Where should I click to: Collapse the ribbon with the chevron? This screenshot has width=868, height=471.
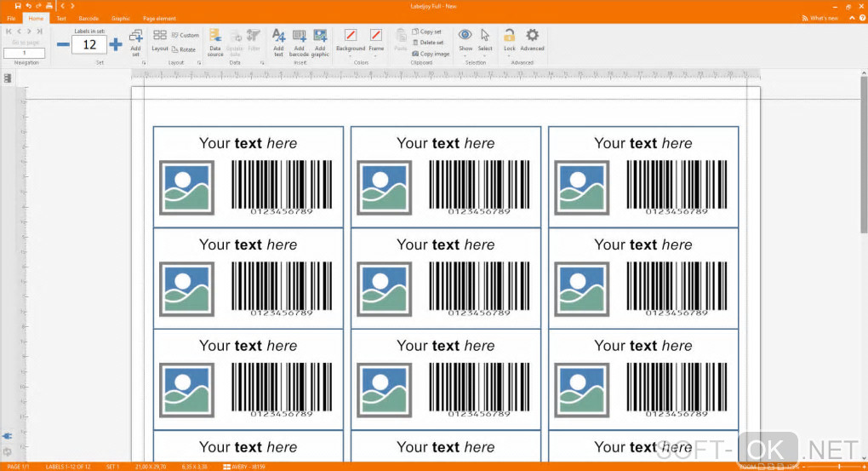coord(852,18)
